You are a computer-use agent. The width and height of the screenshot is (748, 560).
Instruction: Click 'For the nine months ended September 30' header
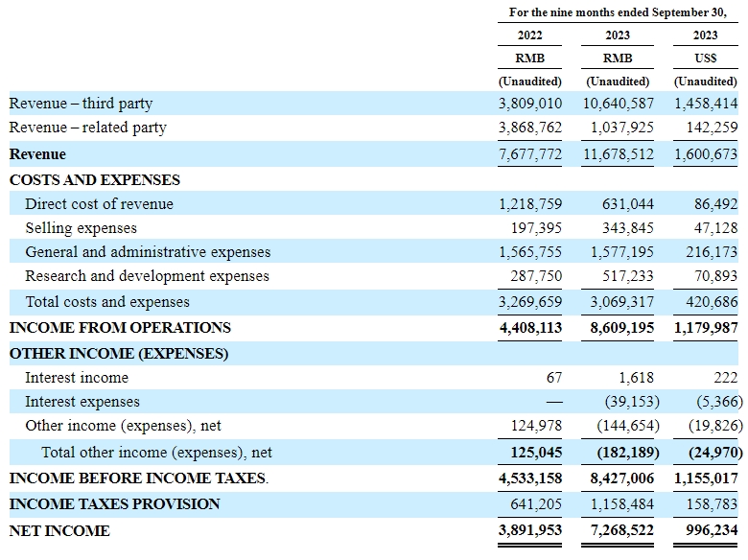[618, 12]
